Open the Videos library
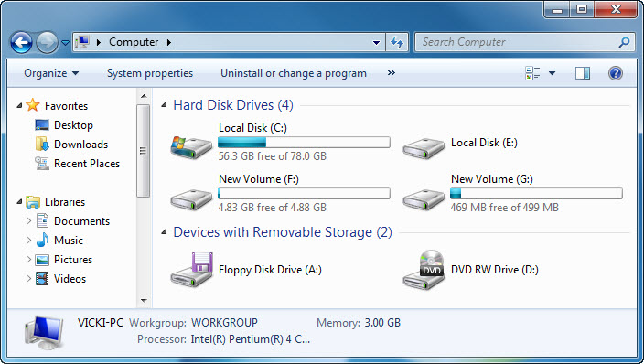Screen dimensions: 644x364 tap(70, 279)
